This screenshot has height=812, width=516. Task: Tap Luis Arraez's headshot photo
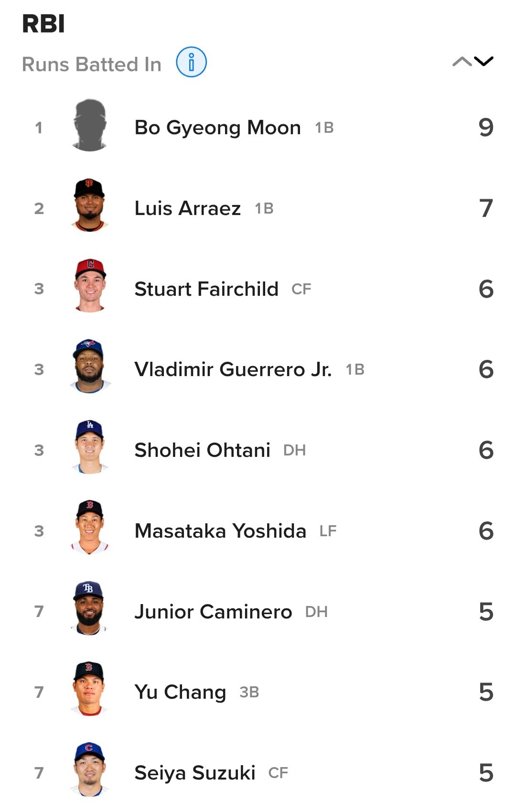pyautogui.click(x=90, y=206)
